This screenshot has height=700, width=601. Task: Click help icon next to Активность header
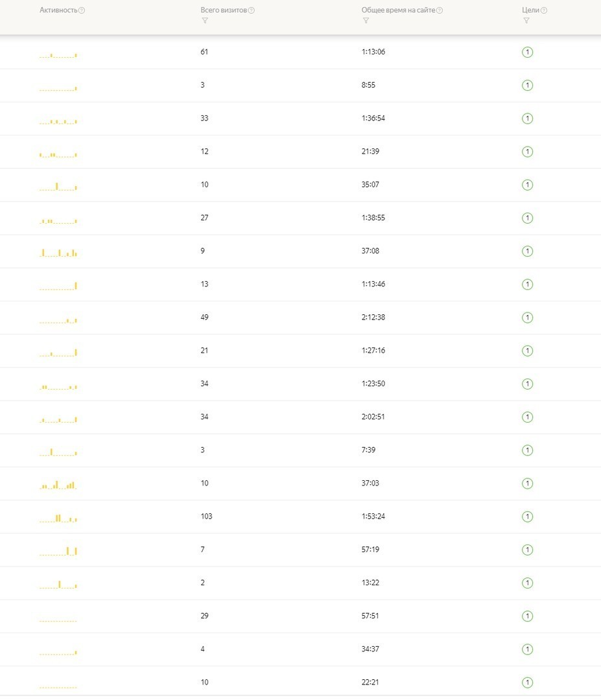[82, 10]
